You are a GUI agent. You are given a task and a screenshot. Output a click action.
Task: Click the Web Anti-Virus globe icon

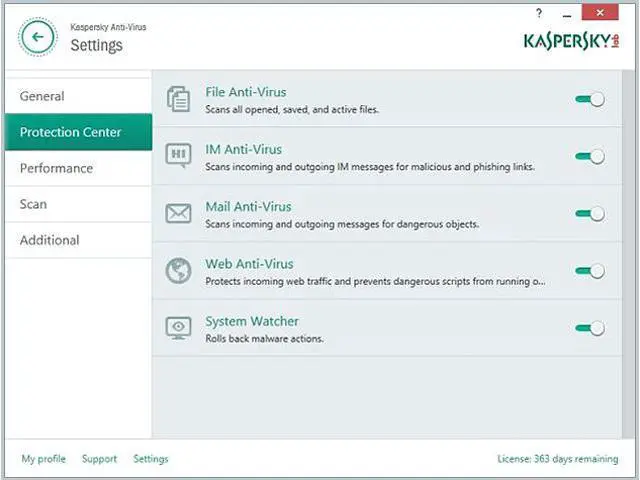click(178, 270)
